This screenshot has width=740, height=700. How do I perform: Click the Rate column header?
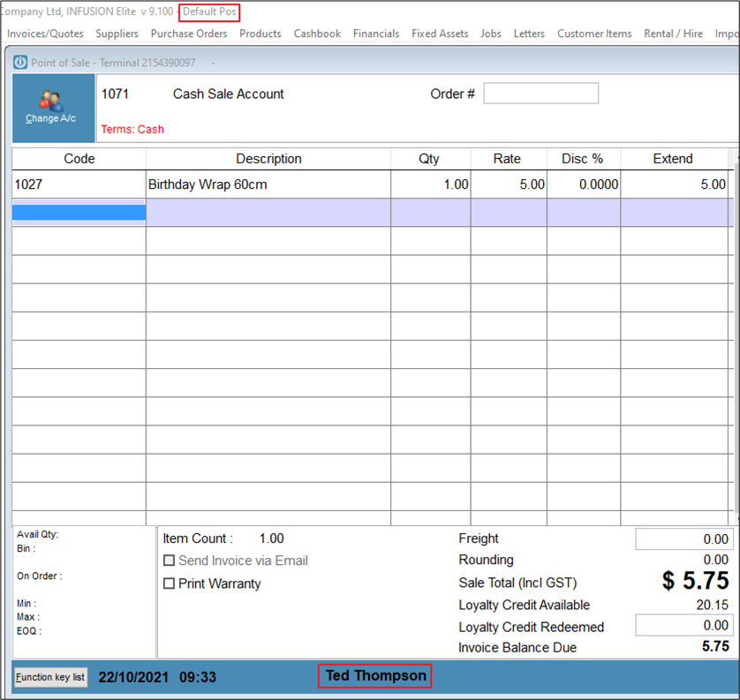coord(509,159)
